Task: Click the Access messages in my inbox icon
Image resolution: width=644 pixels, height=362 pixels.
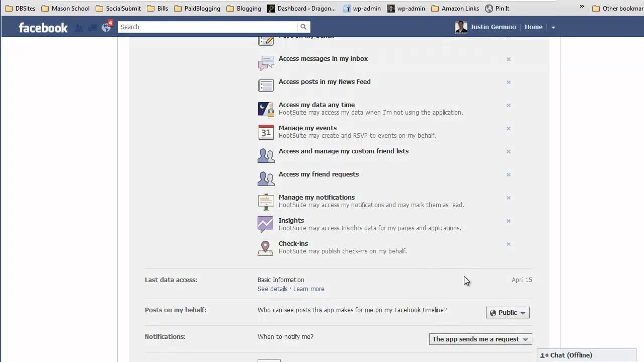Action: (266, 62)
